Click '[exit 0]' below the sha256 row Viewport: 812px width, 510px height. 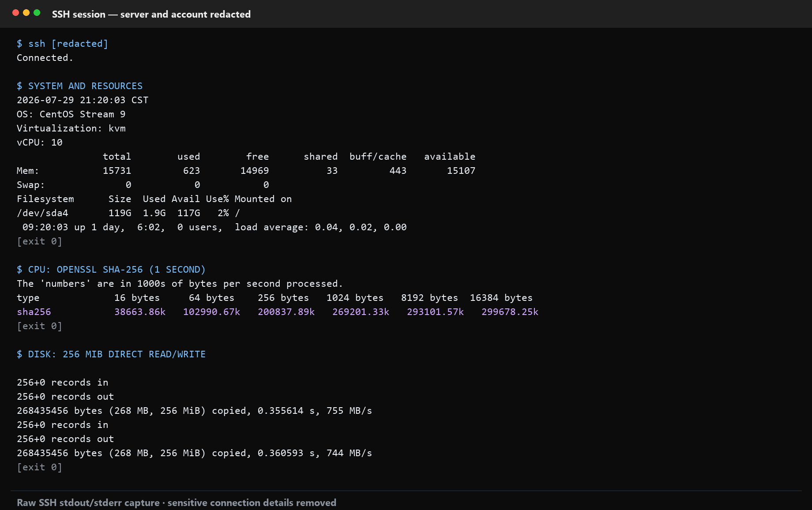40,326
